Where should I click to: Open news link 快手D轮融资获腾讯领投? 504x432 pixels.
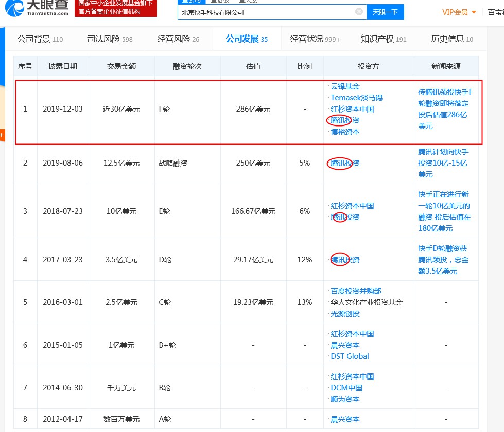pos(443,260)
